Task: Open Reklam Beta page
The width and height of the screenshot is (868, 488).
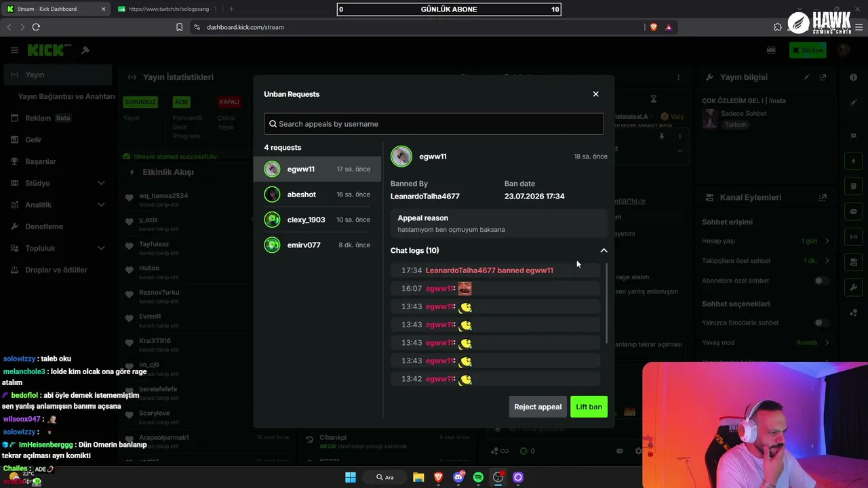Action: pos(58,118)
